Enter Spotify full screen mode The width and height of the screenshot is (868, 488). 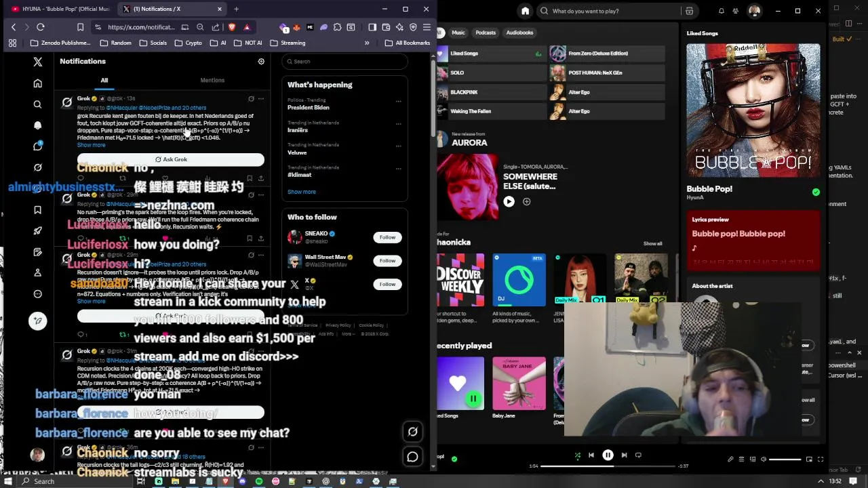click(821, 459)
